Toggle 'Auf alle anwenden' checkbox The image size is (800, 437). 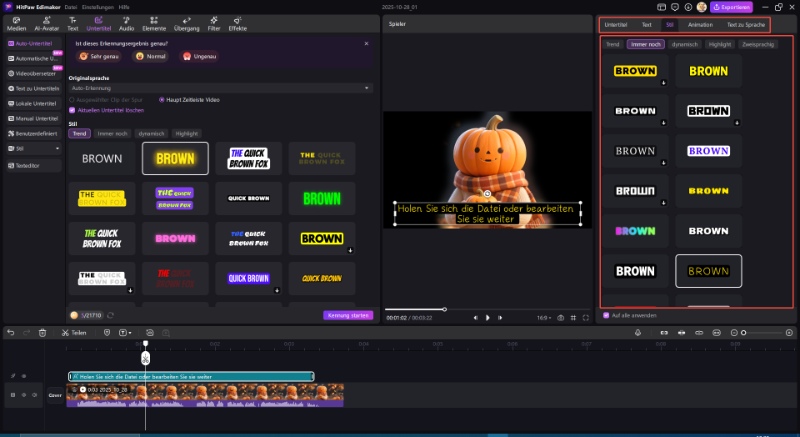point(604,315)
